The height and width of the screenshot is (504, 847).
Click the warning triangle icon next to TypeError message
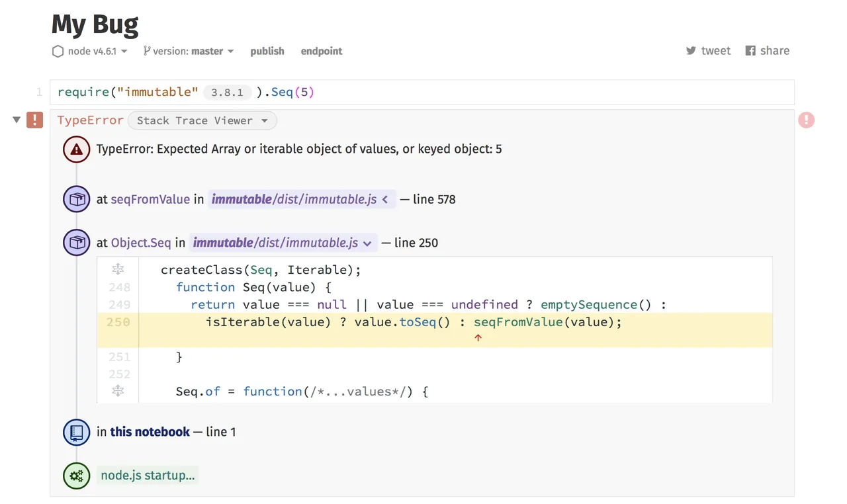(76, 149)
